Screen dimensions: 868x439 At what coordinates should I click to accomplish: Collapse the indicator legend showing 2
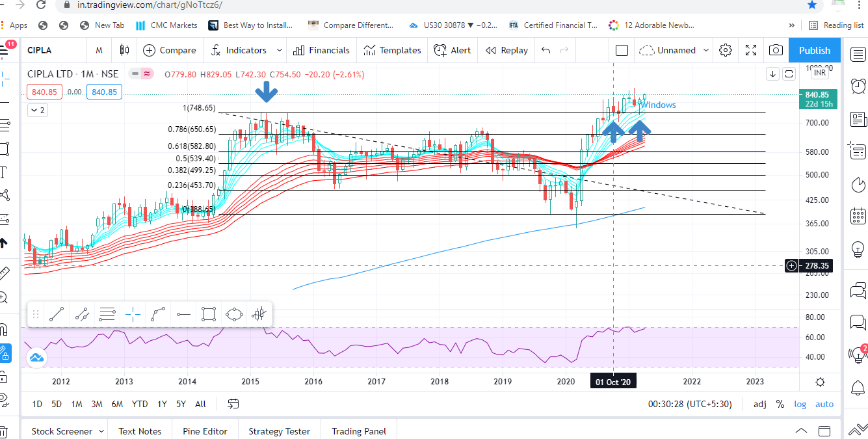pos(37,110)
